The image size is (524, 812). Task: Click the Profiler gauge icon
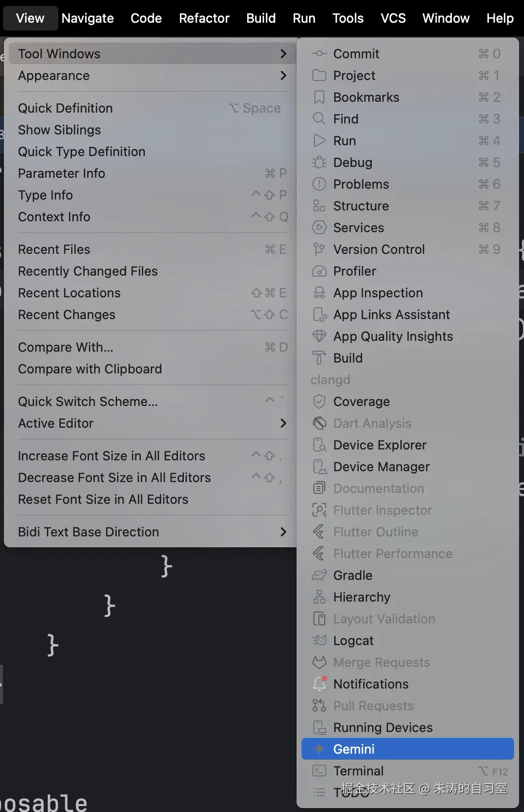[x=319, y=271]
